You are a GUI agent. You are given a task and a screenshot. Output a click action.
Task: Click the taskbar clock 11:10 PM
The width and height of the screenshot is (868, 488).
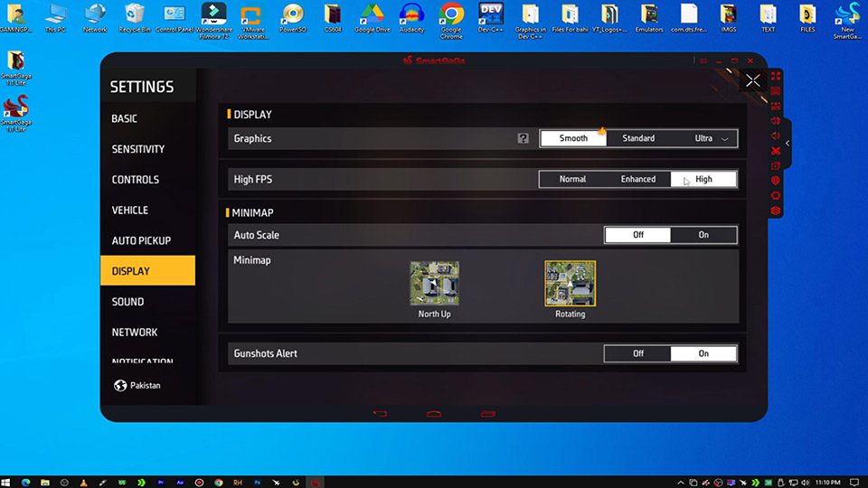pyautogui.click(x=827, y=483)
